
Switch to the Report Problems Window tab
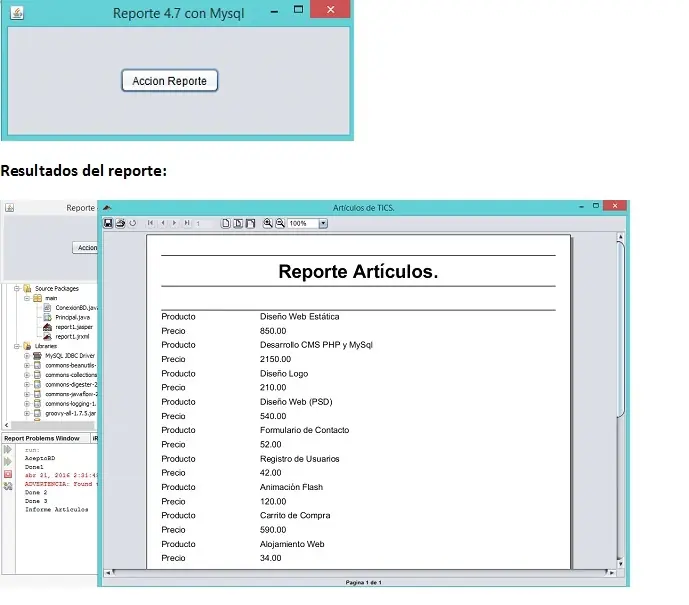click(42, 438)
